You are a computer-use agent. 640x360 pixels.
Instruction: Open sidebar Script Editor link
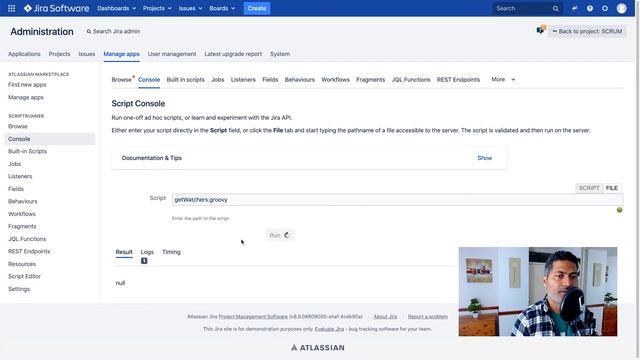click(x=24, y=276)
